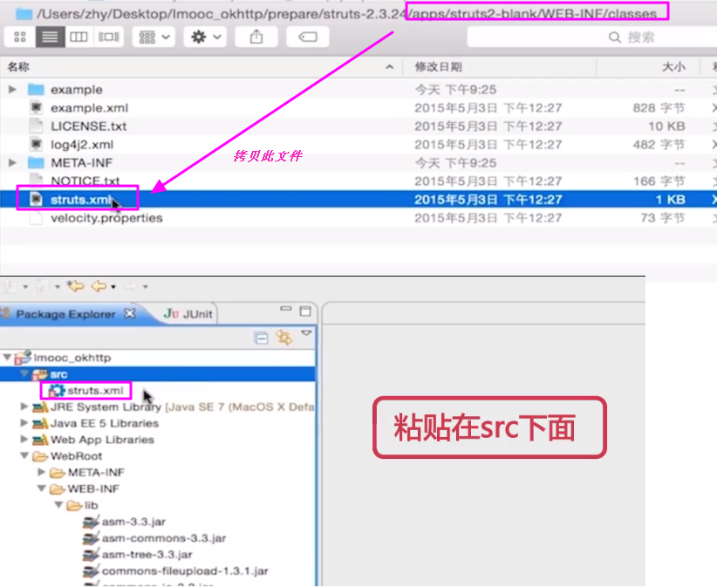
Task: Sort files by the 修改日期 column
Action: pos(438,67)
